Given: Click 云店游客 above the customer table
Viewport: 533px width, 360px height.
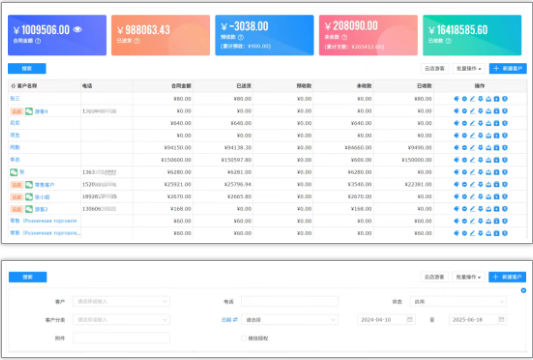Looking at the screenshot, I should [435, 69].
